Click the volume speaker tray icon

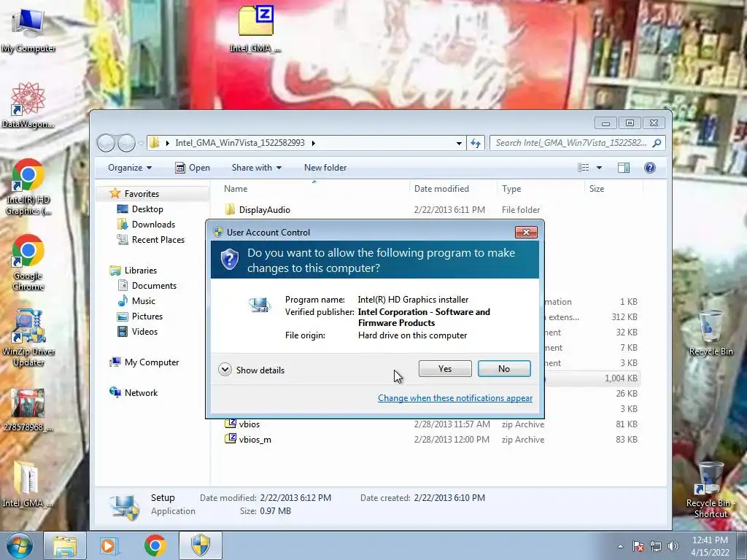(673, 546)
